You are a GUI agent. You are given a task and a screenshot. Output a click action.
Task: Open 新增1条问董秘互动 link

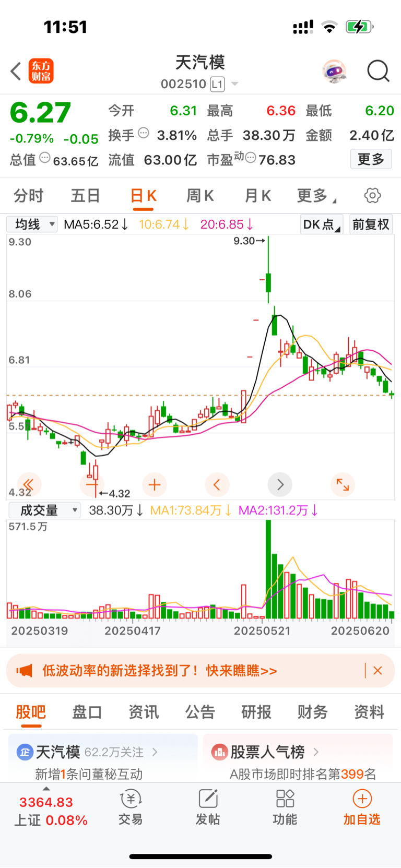[89, 774]
